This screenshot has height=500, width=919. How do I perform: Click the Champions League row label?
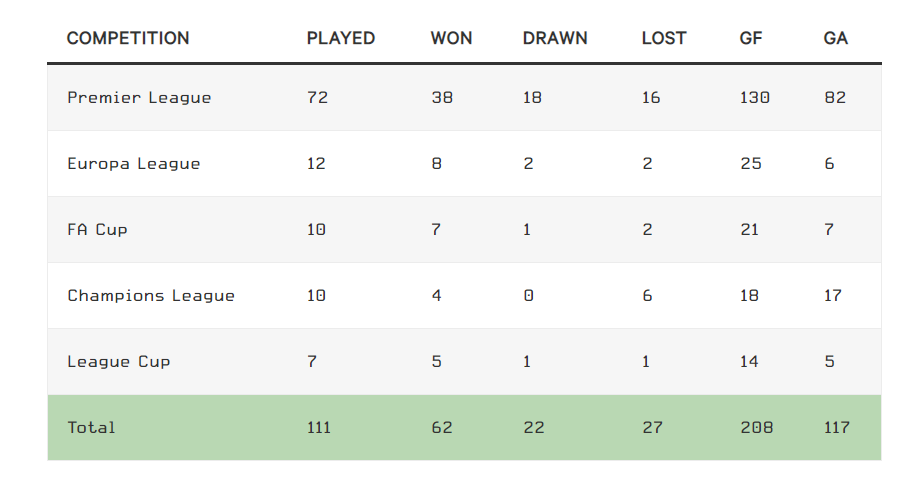pyautogui.click(x=151, y=296)
